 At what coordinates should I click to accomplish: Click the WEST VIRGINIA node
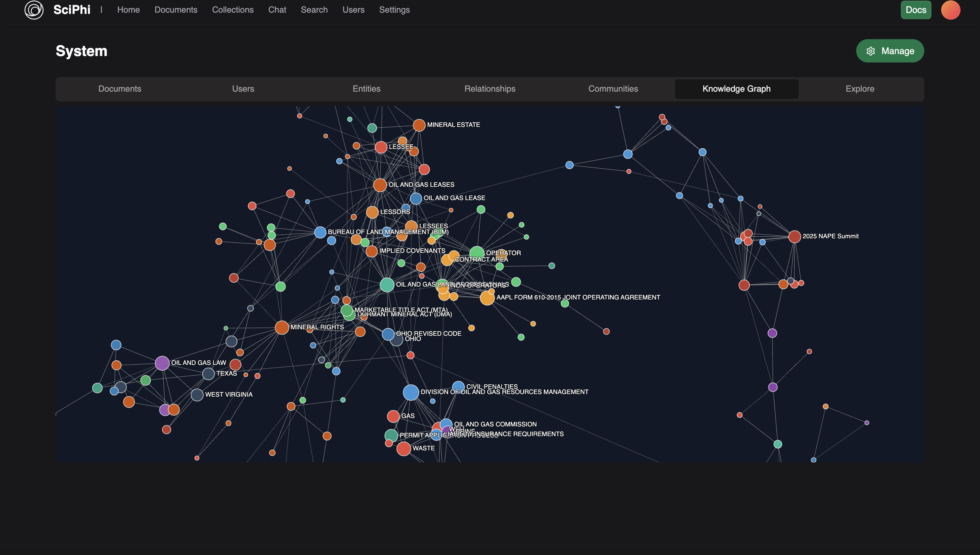pyautogui.click(x=197, y=395)
